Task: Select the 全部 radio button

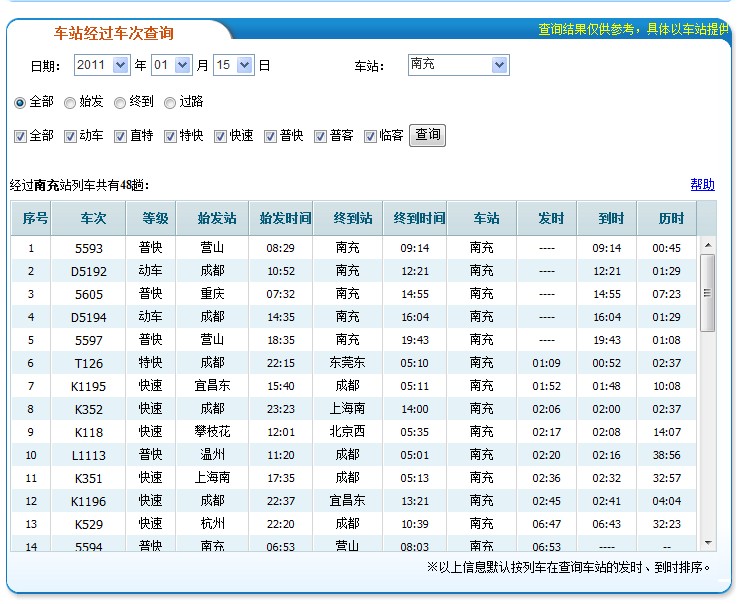Action: pyautogui.click(x=20, y=103)
